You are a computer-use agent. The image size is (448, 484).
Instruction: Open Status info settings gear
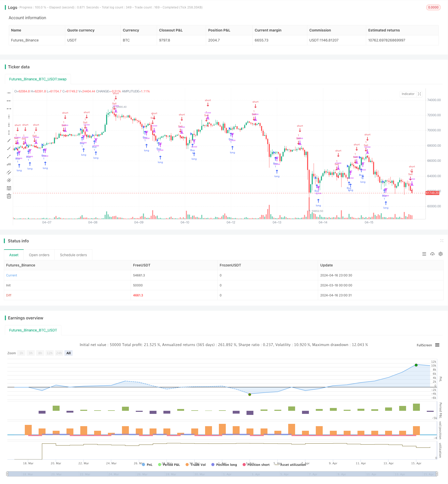pos(441,254)
